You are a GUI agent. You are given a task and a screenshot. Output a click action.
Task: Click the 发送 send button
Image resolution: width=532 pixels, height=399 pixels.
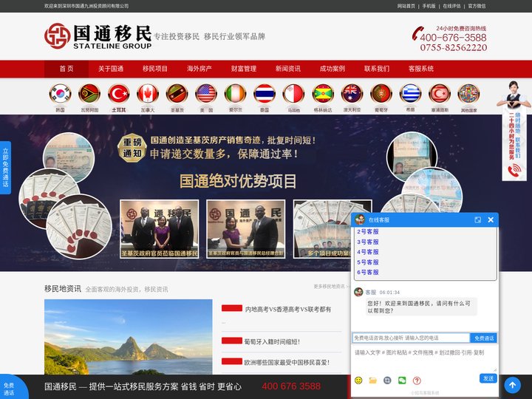click(x=488, y=378)
